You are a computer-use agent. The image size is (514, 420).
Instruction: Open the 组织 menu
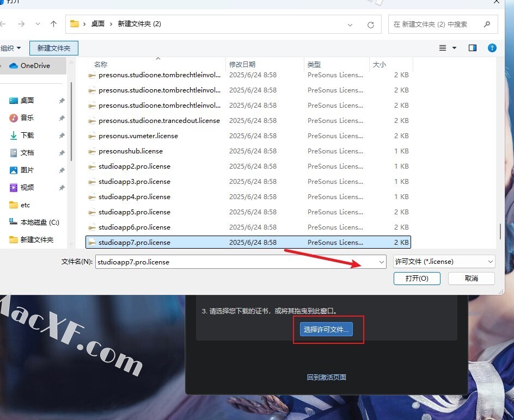tap(10, 48)
